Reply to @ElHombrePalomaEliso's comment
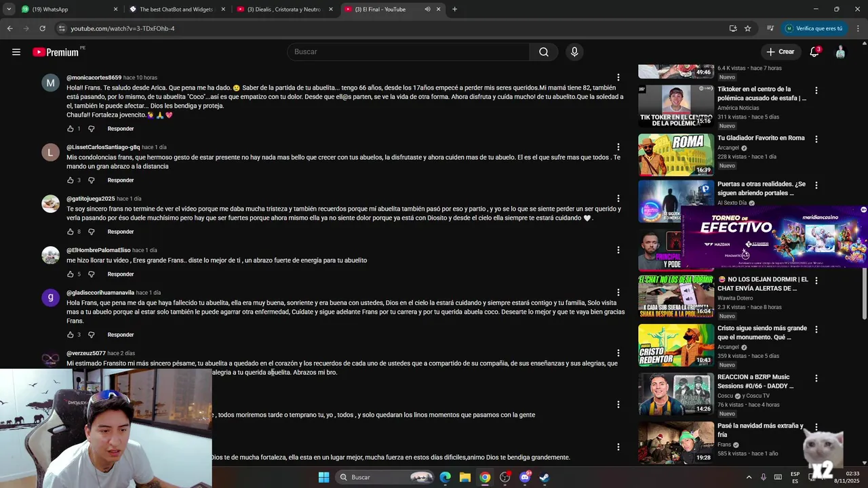The image size is (868, 488). pos(121,274)
